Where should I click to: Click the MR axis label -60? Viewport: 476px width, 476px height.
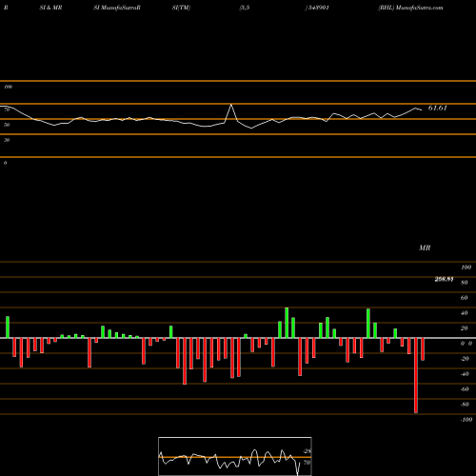coord(465,389)
